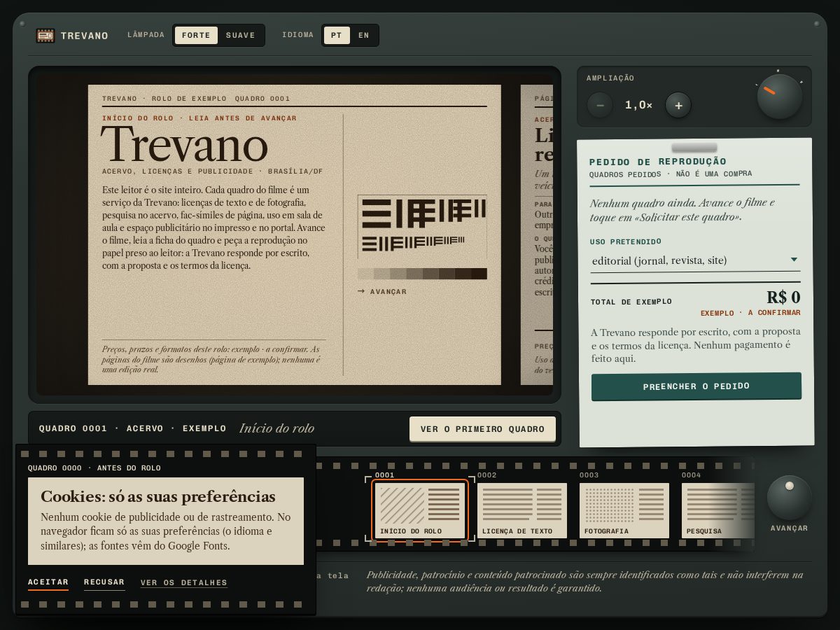Click the Exemplo · a confirmar note

click(750, 313)
